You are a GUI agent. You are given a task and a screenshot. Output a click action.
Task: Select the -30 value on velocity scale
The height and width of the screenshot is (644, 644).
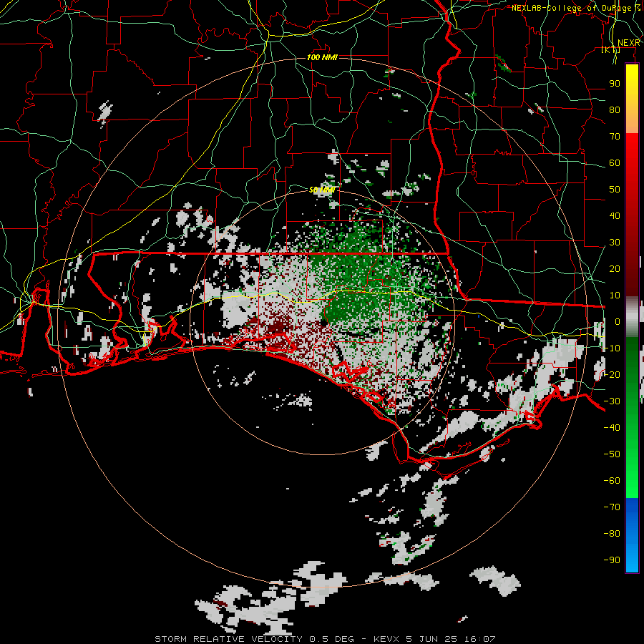[x=612, y=401]
